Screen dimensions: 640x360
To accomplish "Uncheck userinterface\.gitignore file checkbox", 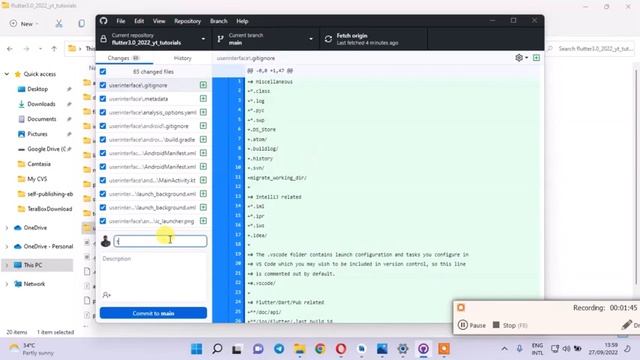I will [x=103, y=85].
